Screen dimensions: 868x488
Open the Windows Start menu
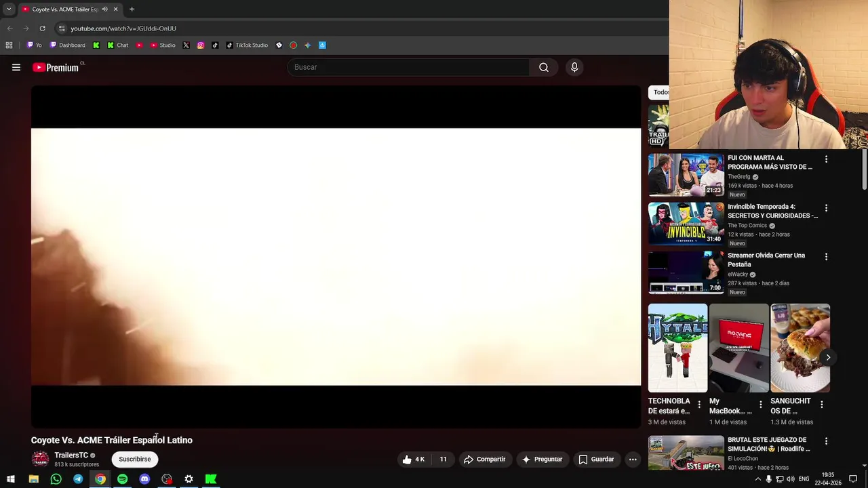coord(11,479)
